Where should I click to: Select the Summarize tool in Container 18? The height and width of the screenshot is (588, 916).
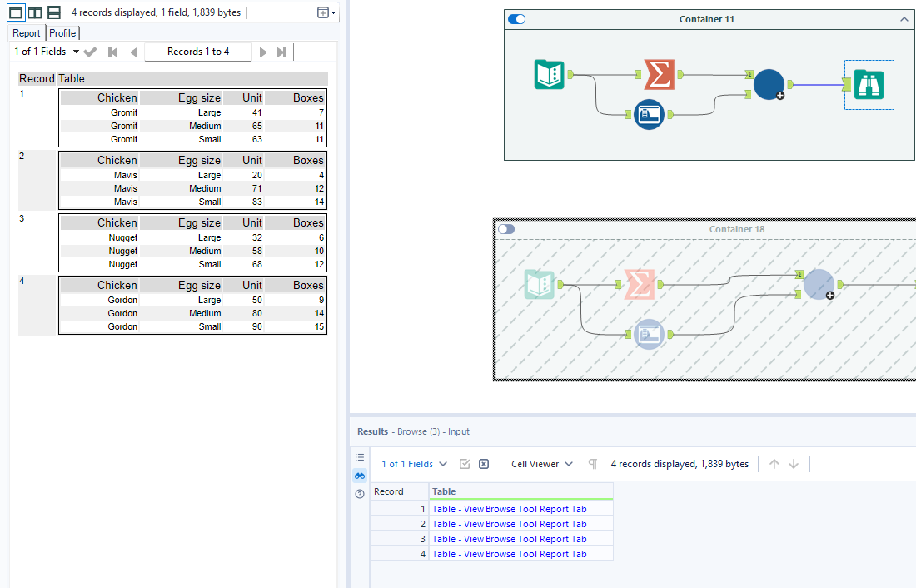[x=639, y=284]
